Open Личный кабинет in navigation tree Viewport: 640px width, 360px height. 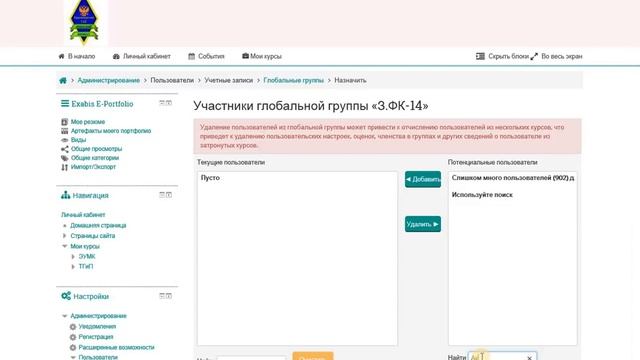83,215
